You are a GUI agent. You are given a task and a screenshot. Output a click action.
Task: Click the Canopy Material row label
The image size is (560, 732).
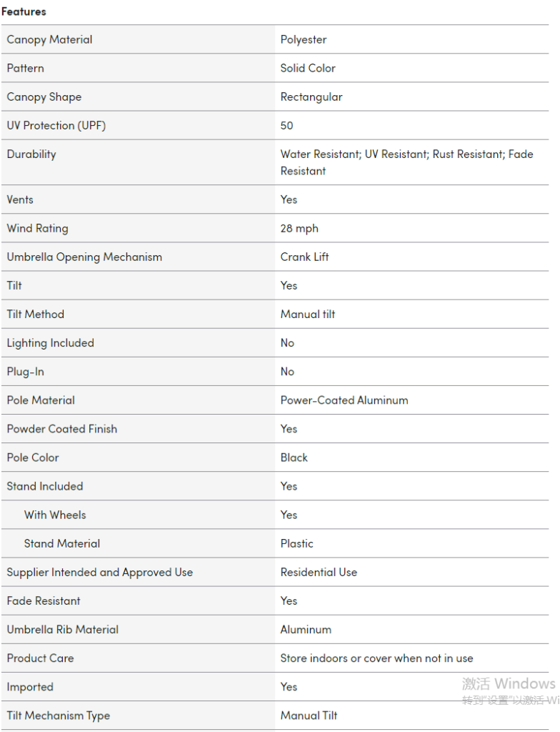pos(49,39)
